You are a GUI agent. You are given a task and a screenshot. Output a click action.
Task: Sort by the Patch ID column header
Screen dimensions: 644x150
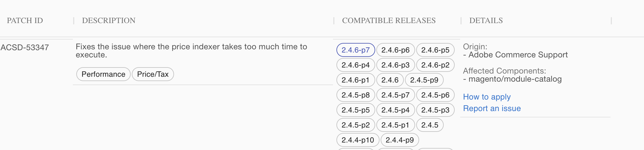25,20
